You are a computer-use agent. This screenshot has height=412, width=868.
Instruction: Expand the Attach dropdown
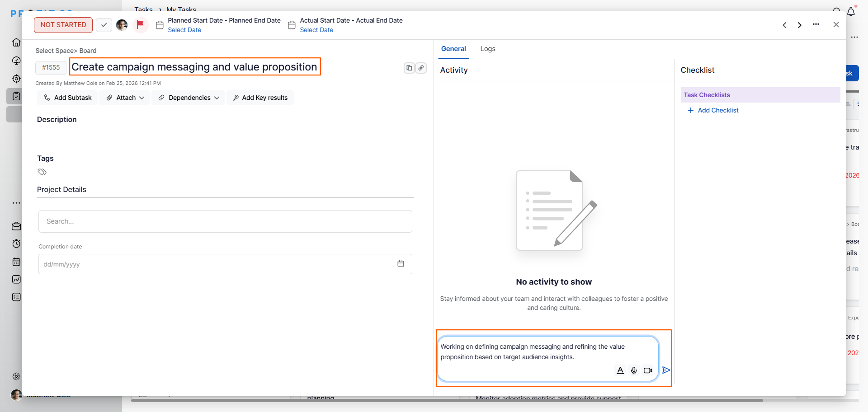(125, 98)
